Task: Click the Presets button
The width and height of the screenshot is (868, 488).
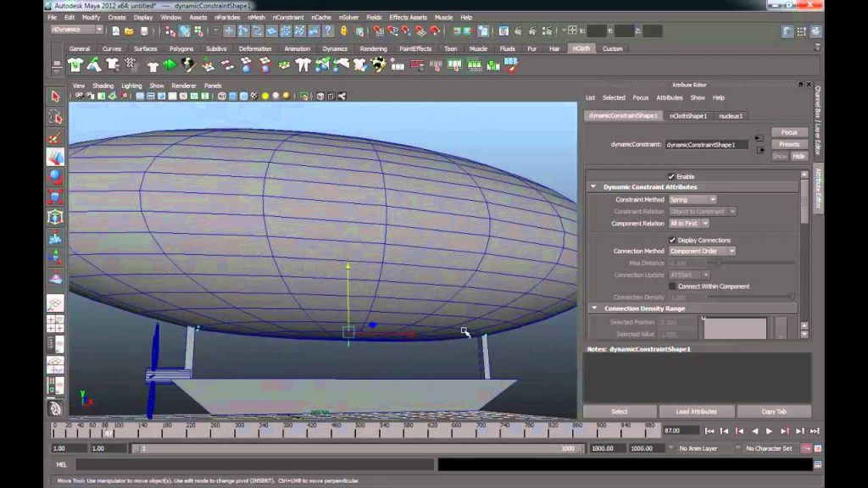Action: (x=789, y=144)
